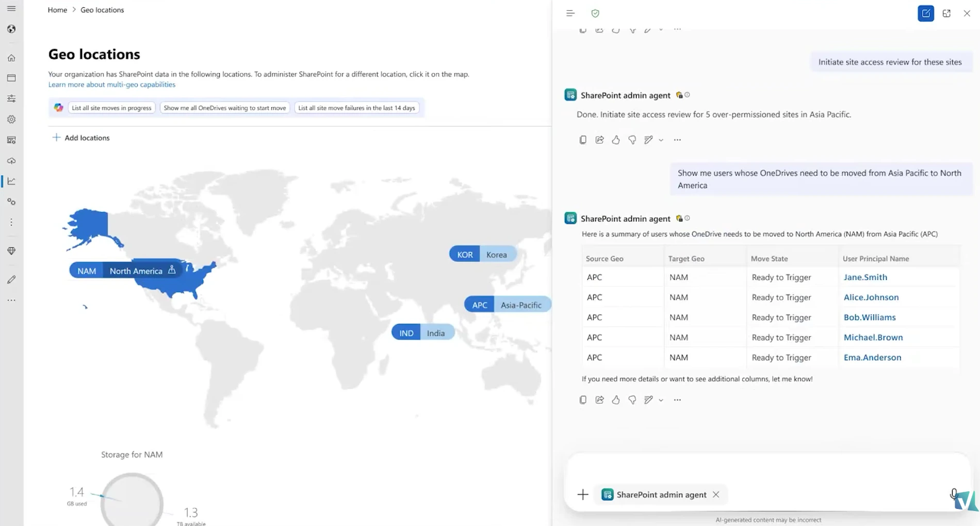
Task: Share the site access review response
Action: click(x=599, y=140)
